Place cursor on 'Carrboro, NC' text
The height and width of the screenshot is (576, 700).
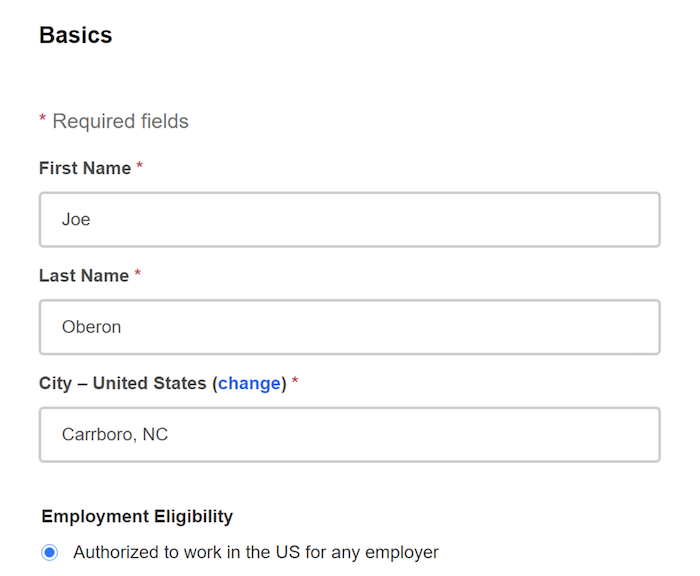click(115, 435)
